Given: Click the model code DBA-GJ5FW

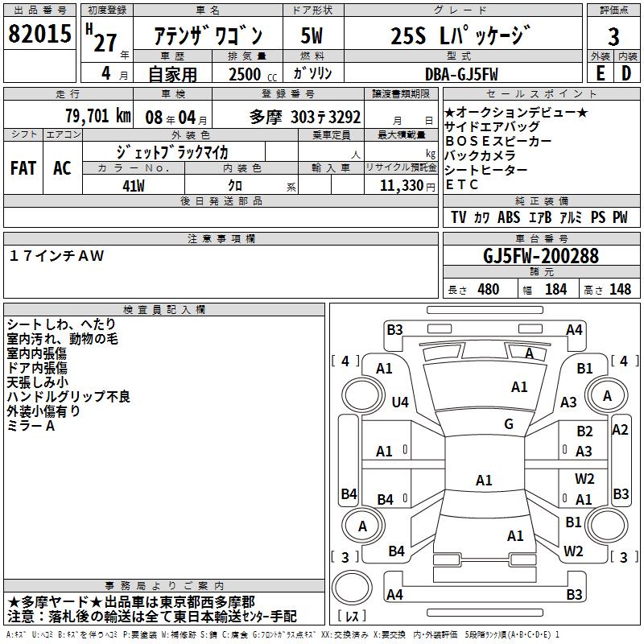Looking at the screenshot, I should (461, 74).
